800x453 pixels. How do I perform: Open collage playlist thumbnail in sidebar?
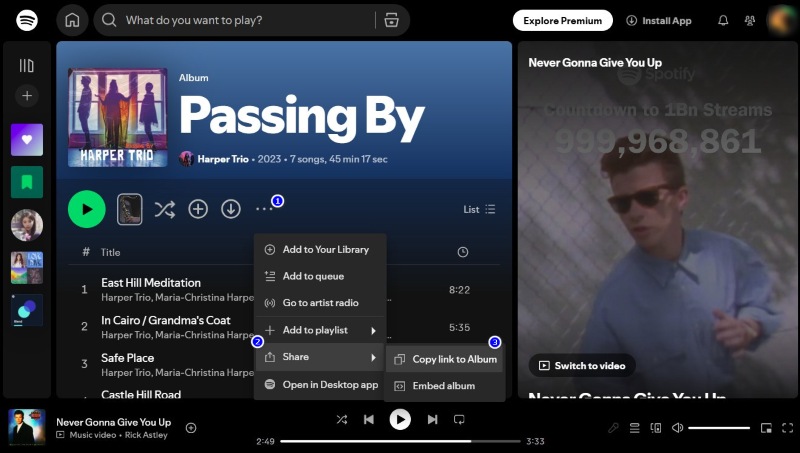[27, 267]
